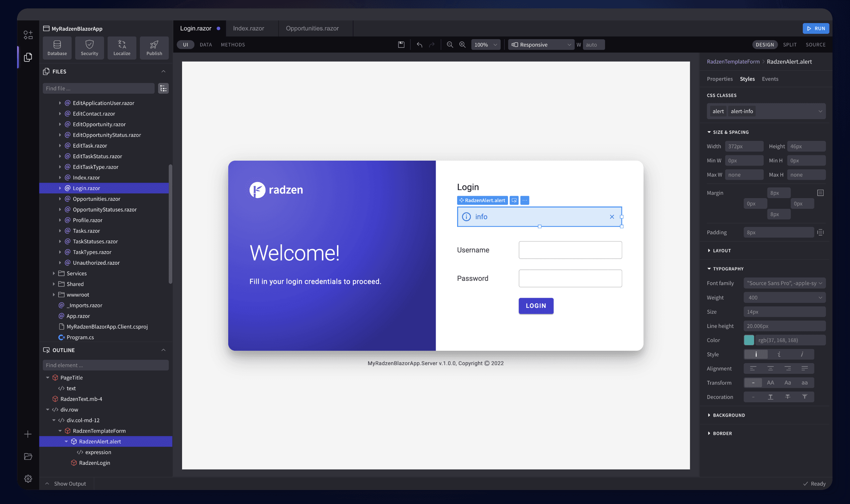The width and height of the screenshot is (850, 504).
Task: Click the zoom out magnifier icon
Action: coord(450,45)
